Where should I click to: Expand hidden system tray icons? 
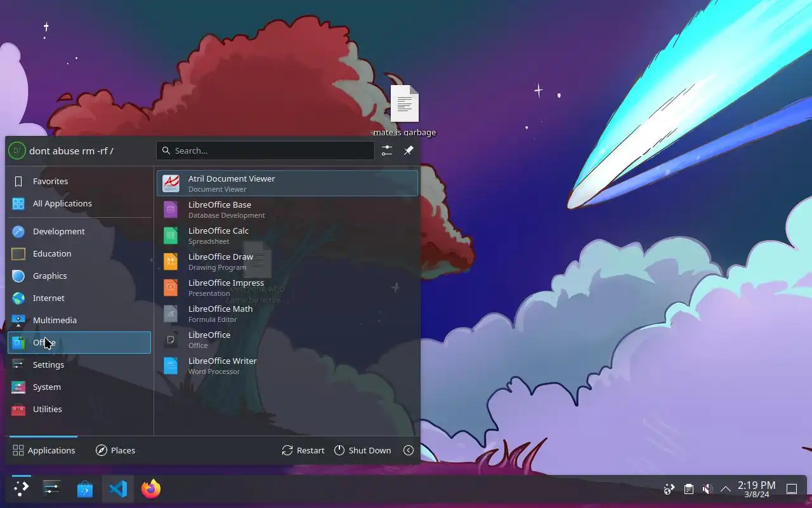726,489
